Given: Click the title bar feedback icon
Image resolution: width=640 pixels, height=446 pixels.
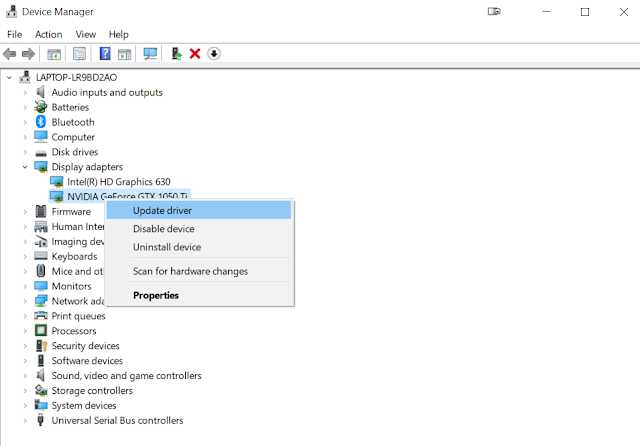Looking at the screenshot, I should (494, 11).
